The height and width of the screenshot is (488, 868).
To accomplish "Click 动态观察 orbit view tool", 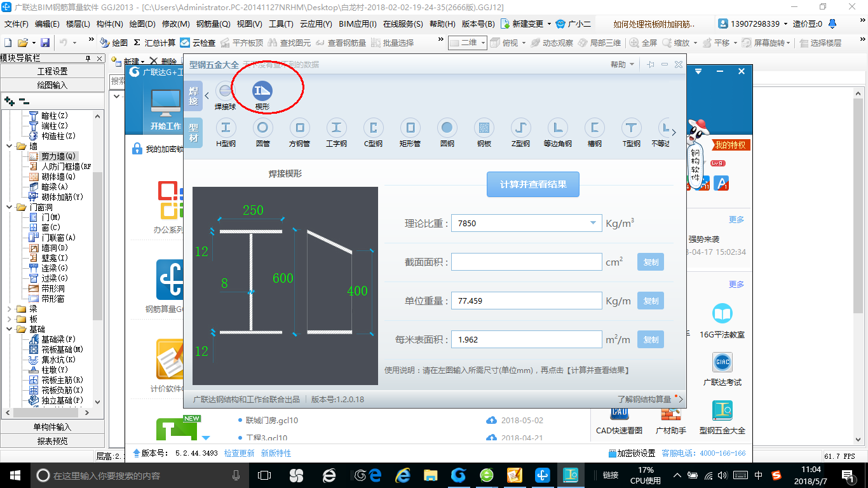I will 552,43.
